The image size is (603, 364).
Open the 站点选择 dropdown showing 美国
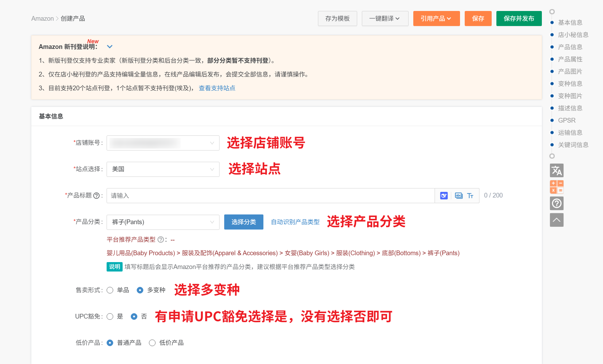coord(163,169)
